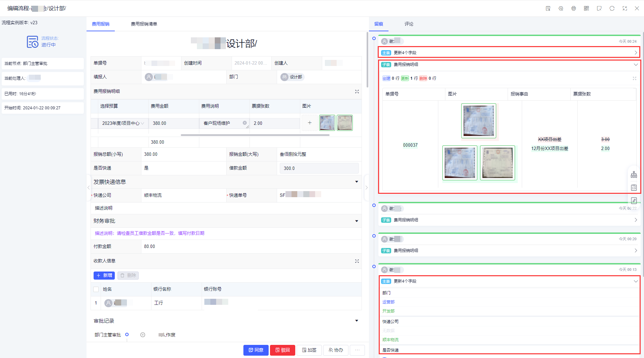The height and width of the screenshot is (358, 644).
Task: Click the print icon in header
Action: coord(574,8)
